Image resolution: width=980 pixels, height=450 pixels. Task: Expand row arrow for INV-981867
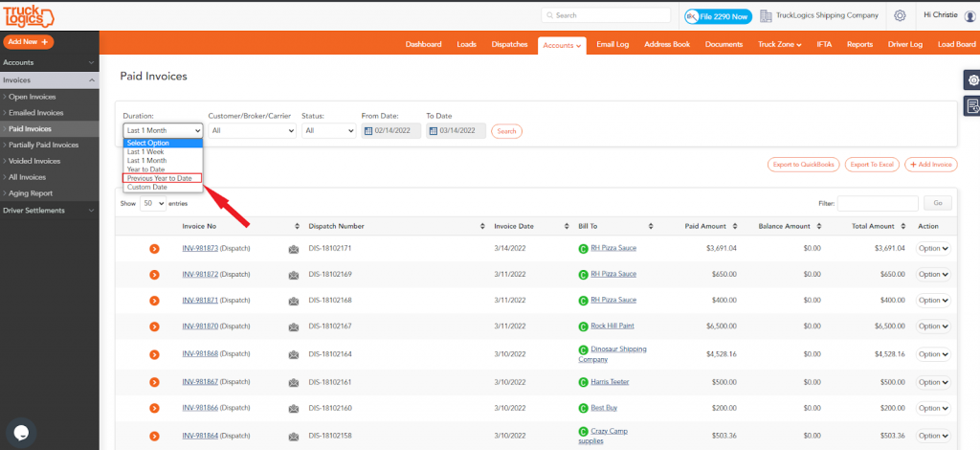click(154, 382)
